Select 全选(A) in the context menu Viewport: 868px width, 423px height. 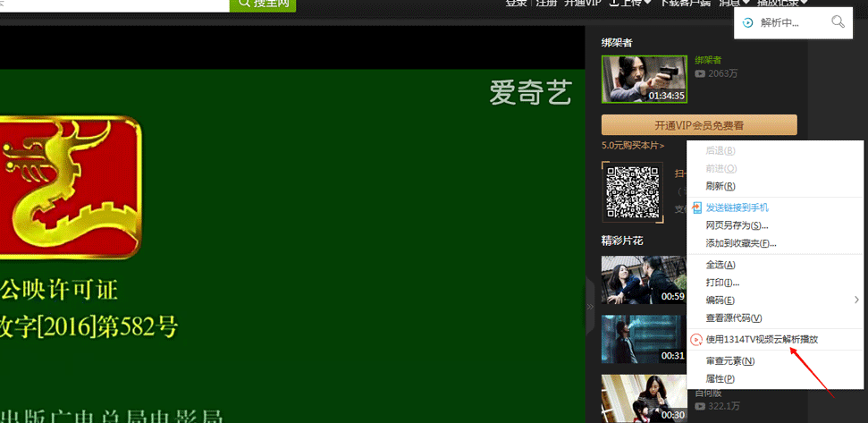coord(775,265)
